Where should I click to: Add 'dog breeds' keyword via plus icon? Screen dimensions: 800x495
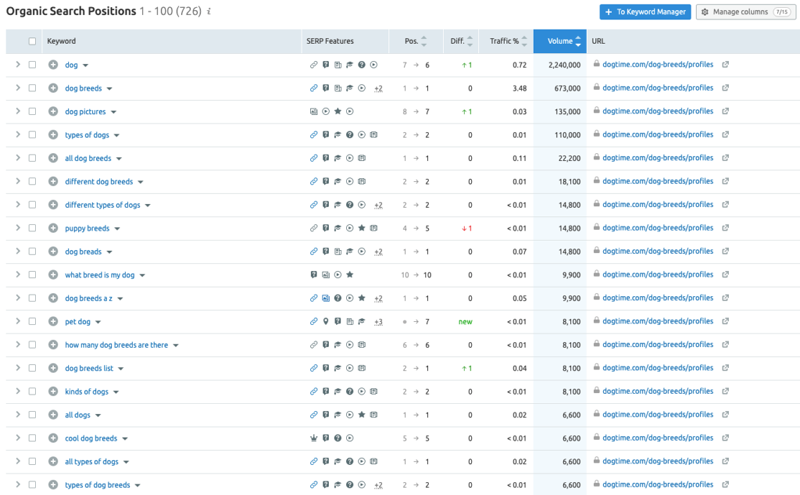click(53, 88)
